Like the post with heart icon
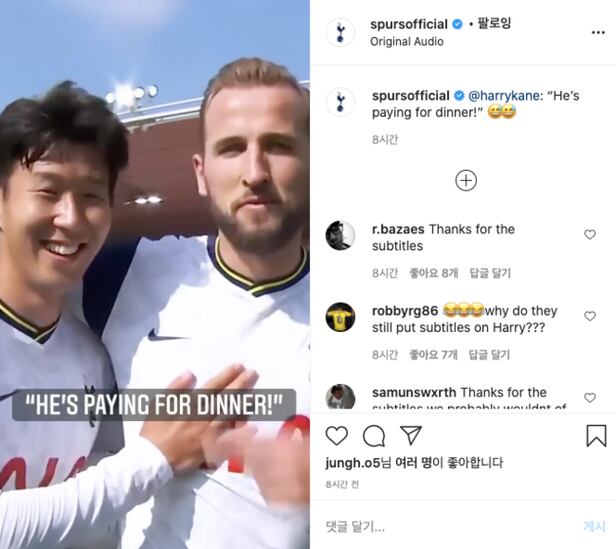The image size is (616, 549). pos(337,435)
